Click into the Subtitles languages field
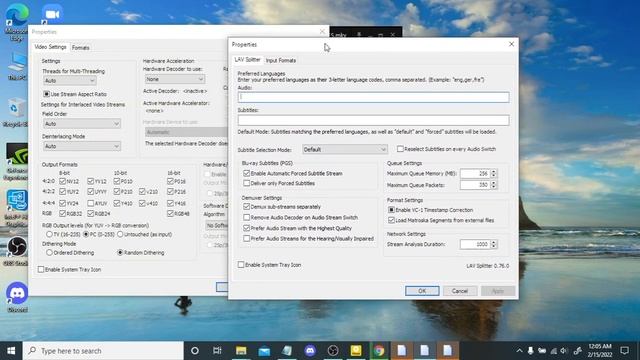This screenshot has width=640, height=360. tap(373, 120)
